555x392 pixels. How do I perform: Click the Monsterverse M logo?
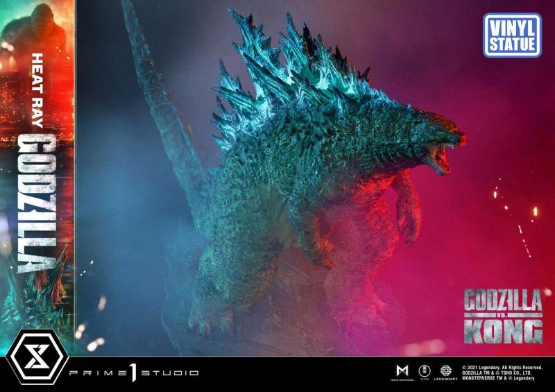pyautogui.click(x=400, y=369)
